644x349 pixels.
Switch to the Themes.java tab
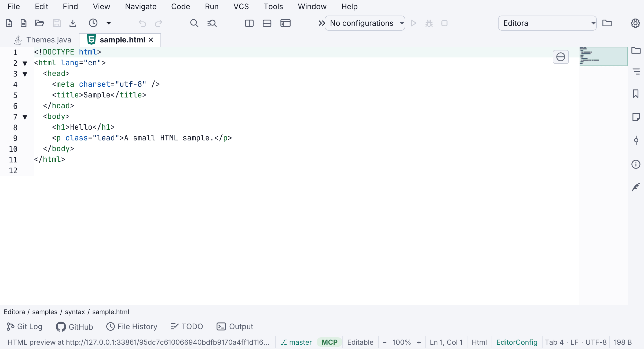click(43, 40)
